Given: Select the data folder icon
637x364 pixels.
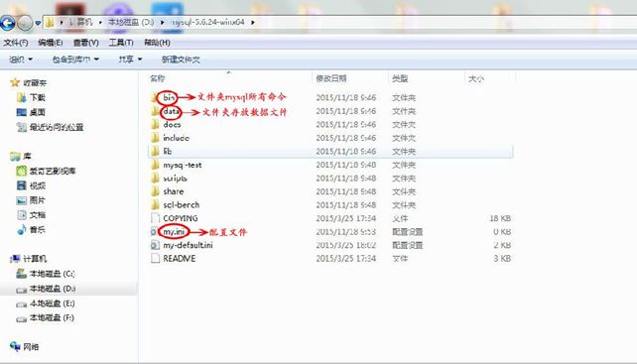Looking at the screenshot, I should [x=155, y=111].
